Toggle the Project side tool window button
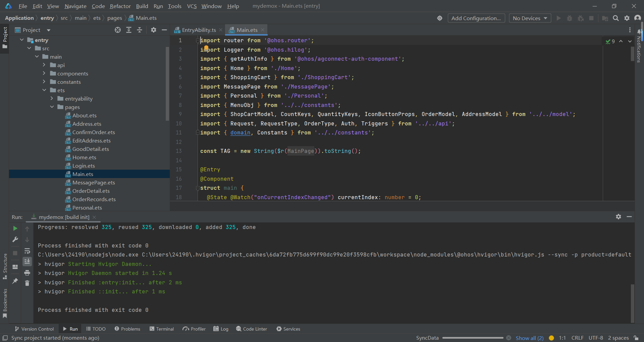 coord(5,38)
